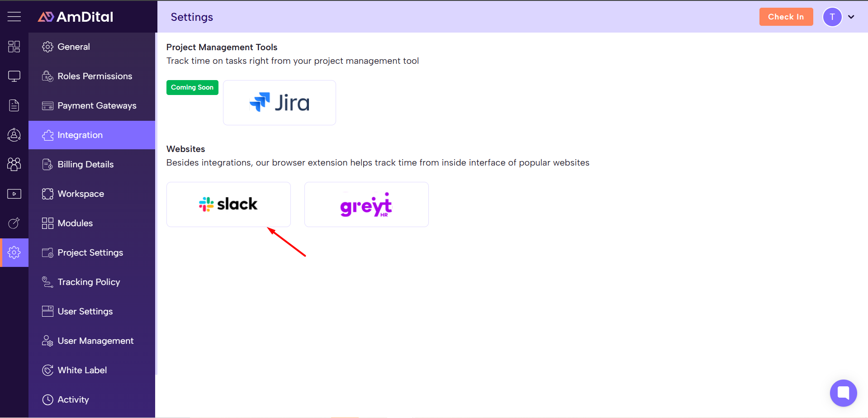Open the Jira integration card
The image size is (868, 418).
[279, 103]
